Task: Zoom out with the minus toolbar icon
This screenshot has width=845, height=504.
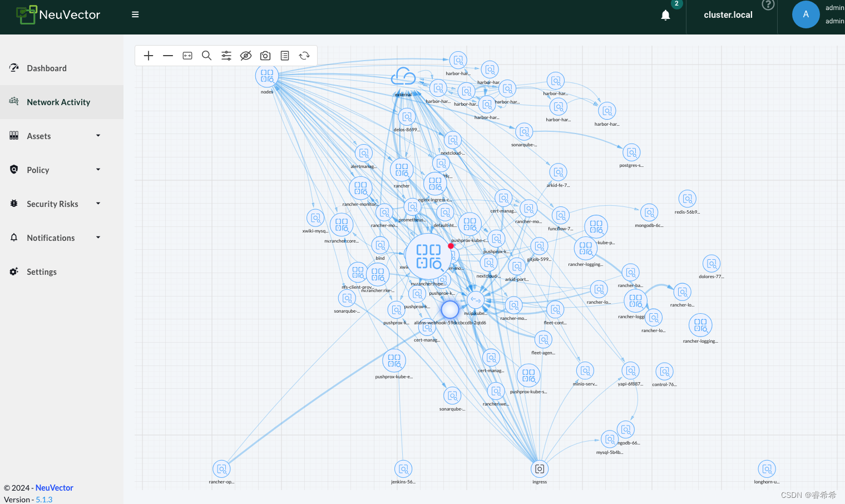Action: point(168,56)
